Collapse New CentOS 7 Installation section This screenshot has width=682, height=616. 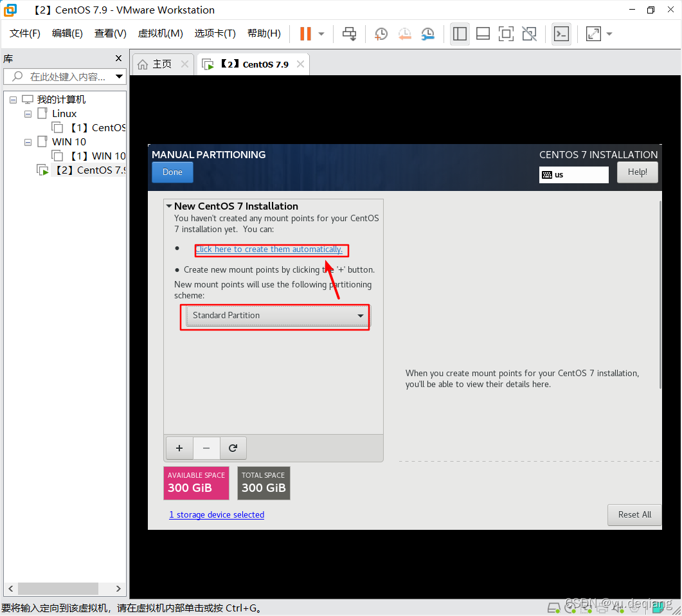coord(169,206)
